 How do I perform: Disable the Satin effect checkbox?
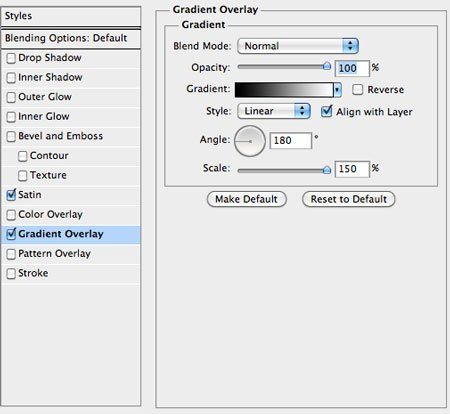[x=11, y=195]
